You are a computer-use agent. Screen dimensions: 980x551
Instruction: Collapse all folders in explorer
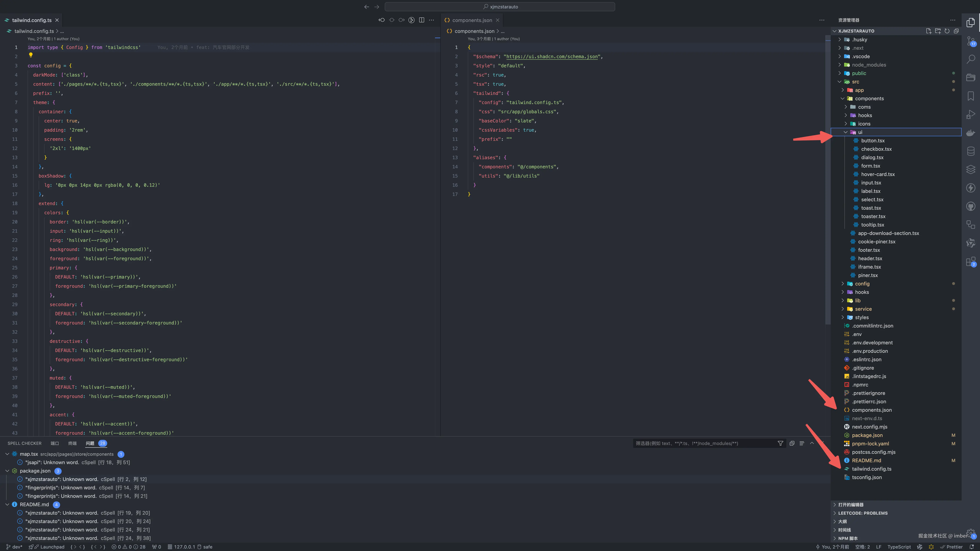click(956, 31)
